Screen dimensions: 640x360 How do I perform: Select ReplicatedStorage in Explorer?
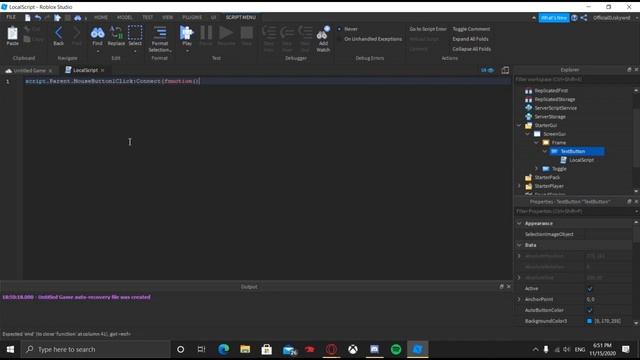point(555,99)
